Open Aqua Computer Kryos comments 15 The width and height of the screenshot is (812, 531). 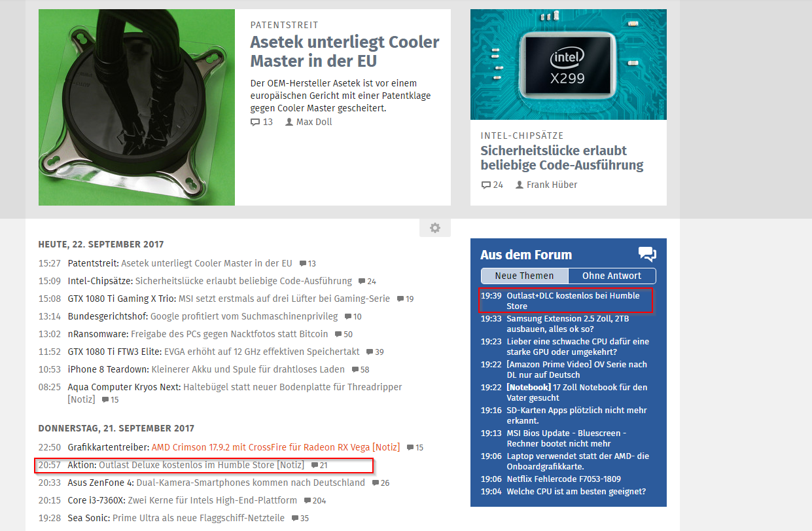[110, 400]
